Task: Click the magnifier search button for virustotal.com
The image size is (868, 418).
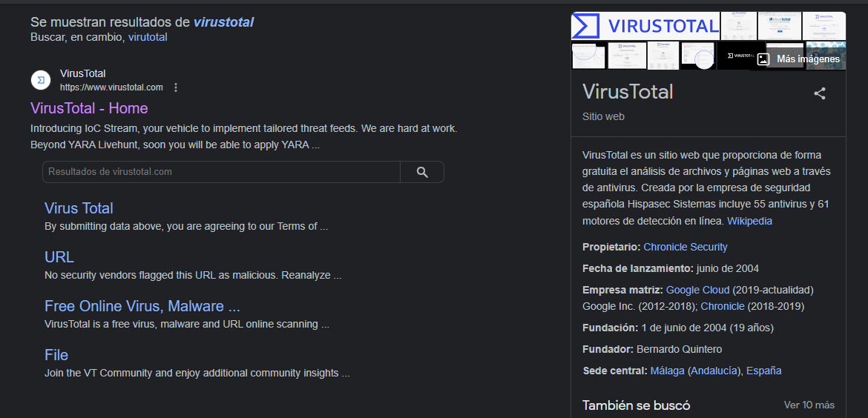Action: [422, 172]
